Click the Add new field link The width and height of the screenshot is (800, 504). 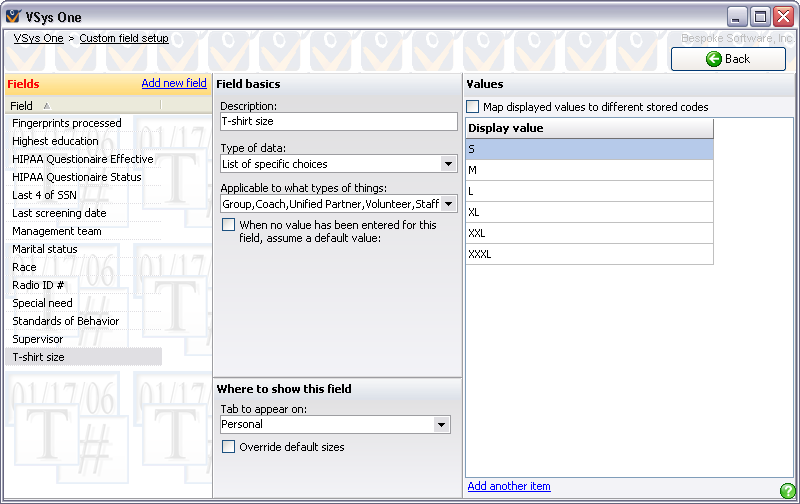174,83
